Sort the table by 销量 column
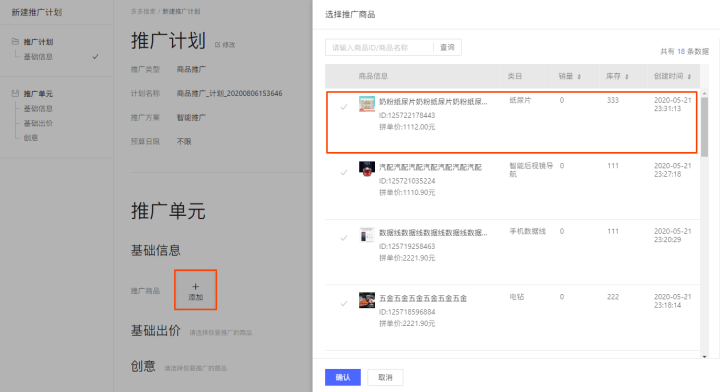 tap(570, 76)
